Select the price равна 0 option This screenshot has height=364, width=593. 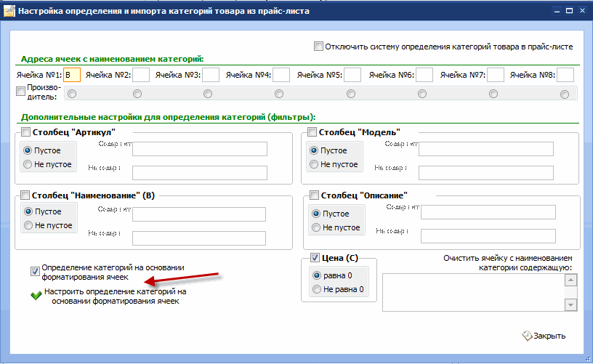[317, 275]
